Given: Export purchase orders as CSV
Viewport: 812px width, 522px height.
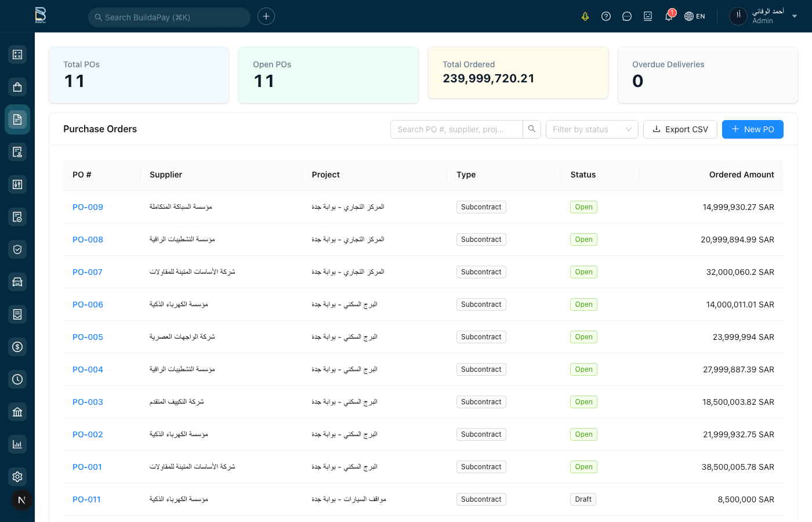Looking at the screenshot, I should (680, 129).
